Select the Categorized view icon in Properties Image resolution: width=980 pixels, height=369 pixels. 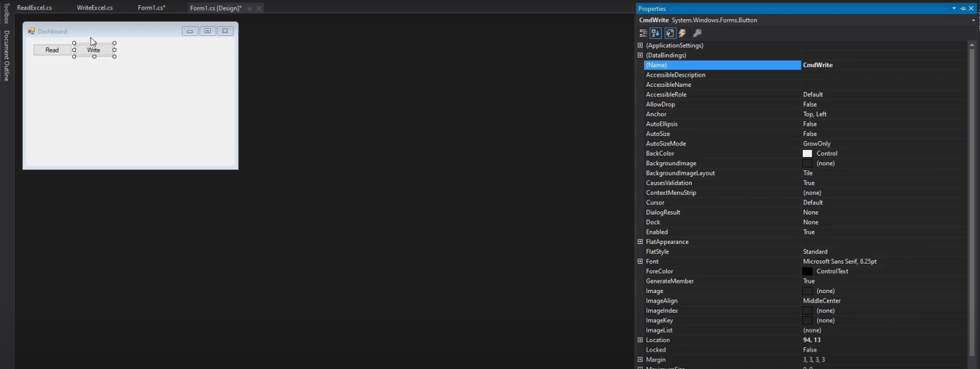click(x=642, y=33)
